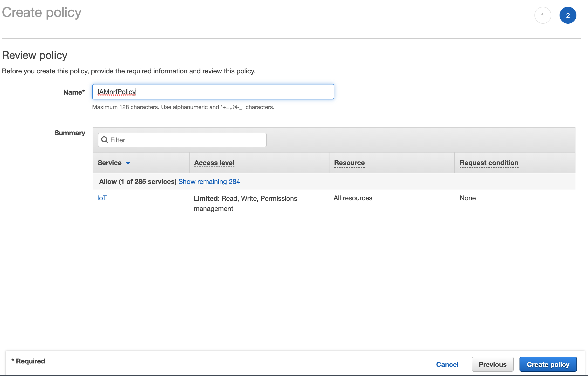Click the Service column sort arrow
Image resolution: width=588 pixels, height=376 pixels.
[x=128, y=163]
